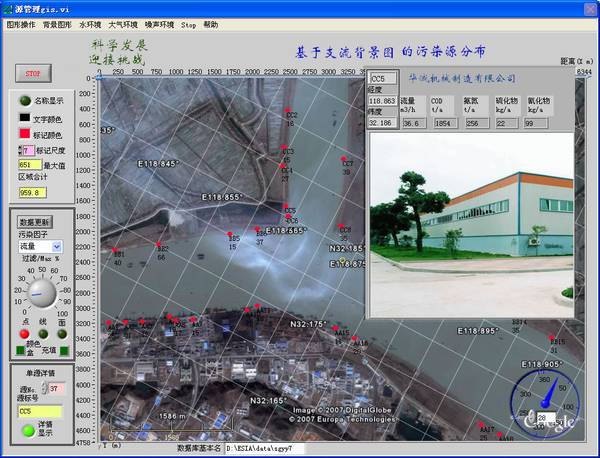Select red map marker BB5
This screenshot has height=458, width=600.
tap(230, 234)
